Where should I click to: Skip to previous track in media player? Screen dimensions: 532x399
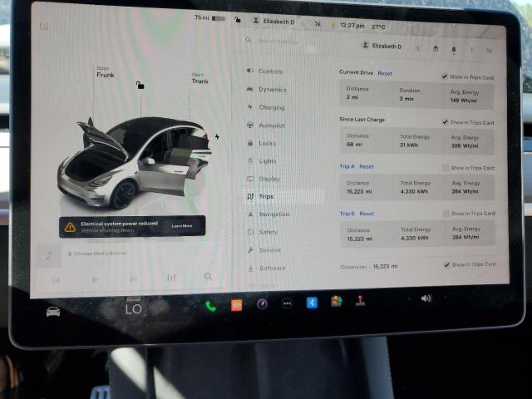click(56, 281)
